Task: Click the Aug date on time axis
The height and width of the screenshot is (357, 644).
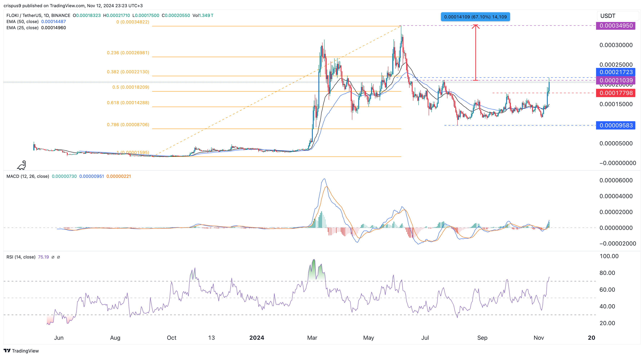Action: (x=115, y=338)
